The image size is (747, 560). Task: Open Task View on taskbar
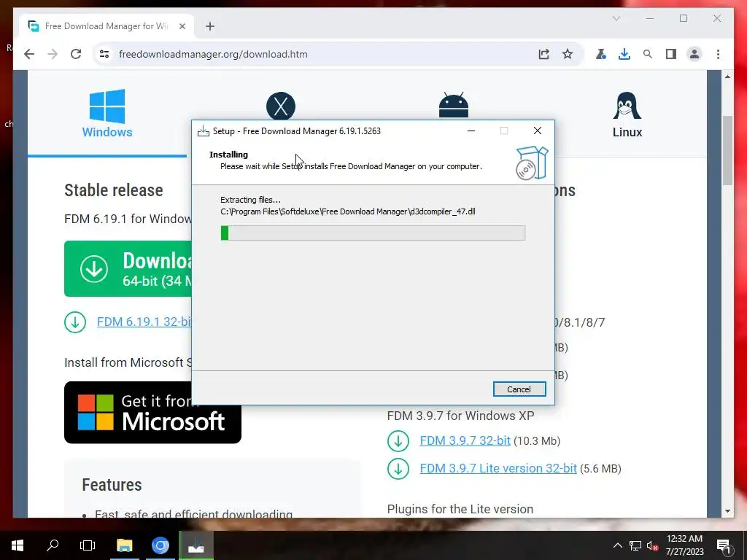click(x=88, y=545)
